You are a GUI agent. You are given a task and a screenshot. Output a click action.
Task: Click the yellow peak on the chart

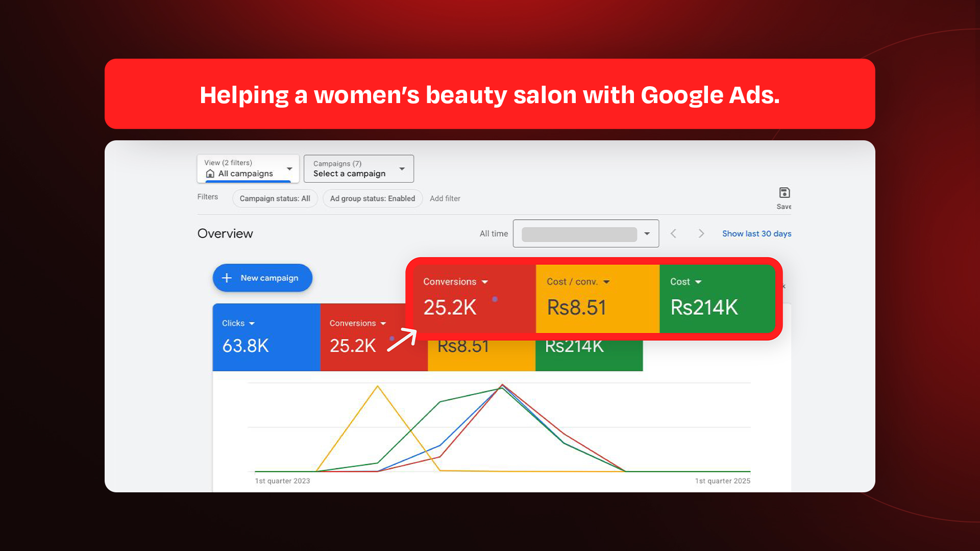coord(378,387)
